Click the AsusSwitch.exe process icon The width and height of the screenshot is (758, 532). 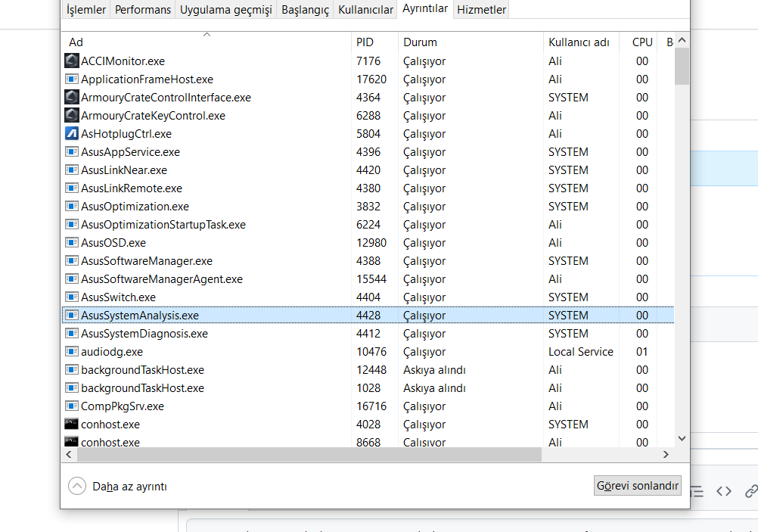[x=72, y=297]
